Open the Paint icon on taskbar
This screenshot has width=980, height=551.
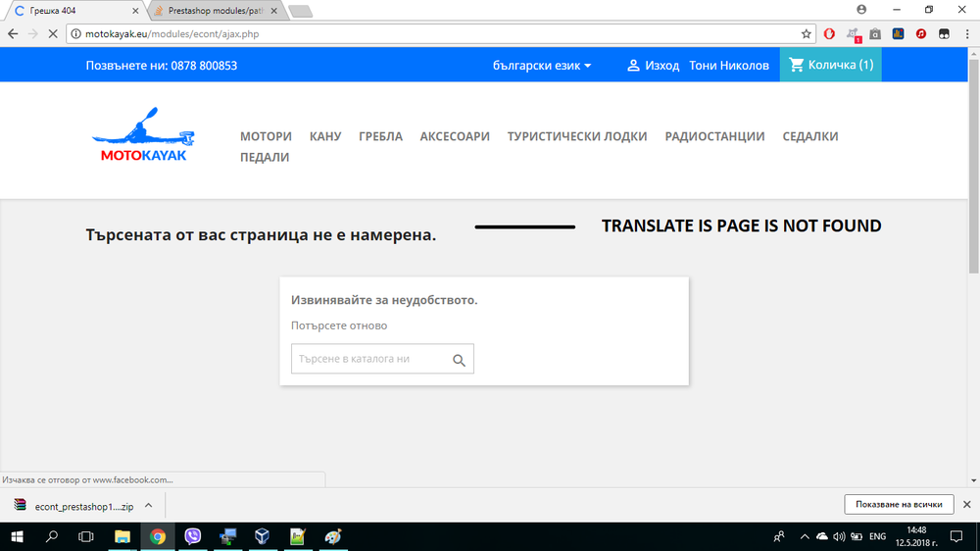coord(332,536)
